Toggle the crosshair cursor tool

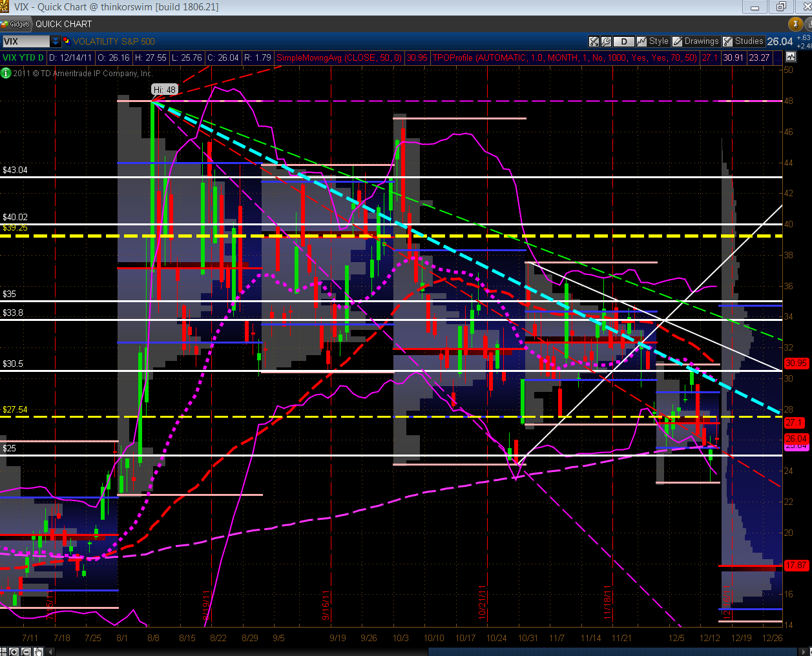(x=3, y=651)
